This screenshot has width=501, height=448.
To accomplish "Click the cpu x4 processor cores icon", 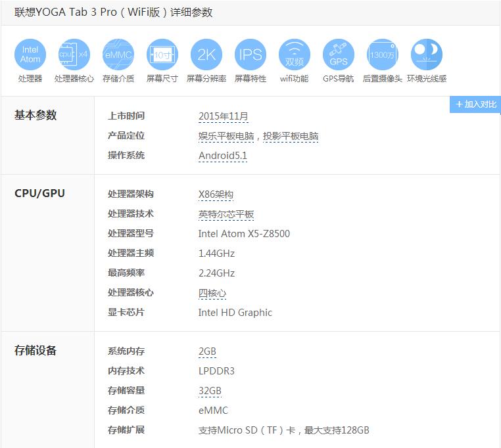I will [x=74, y=55].
